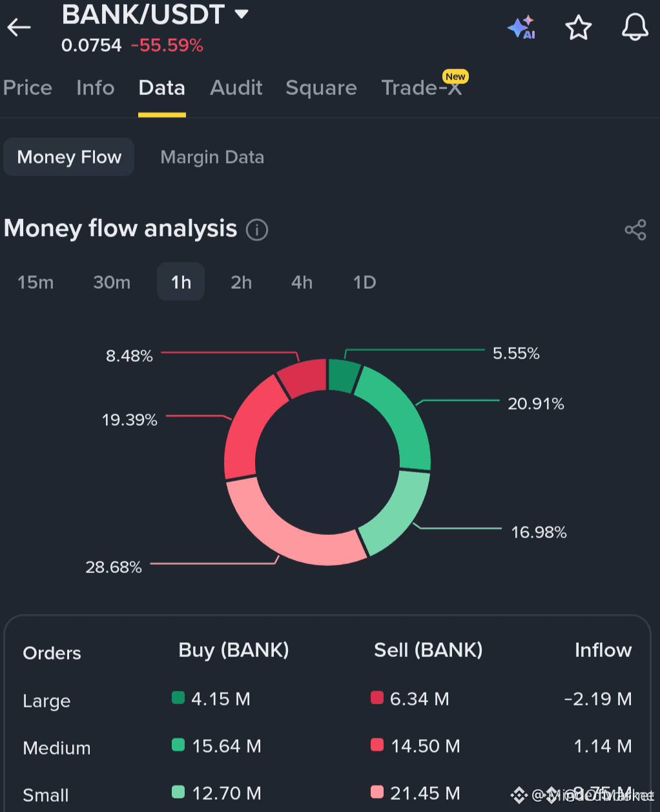
Task: Choose the 1D timeframe
Action: [x=364, y=282]
